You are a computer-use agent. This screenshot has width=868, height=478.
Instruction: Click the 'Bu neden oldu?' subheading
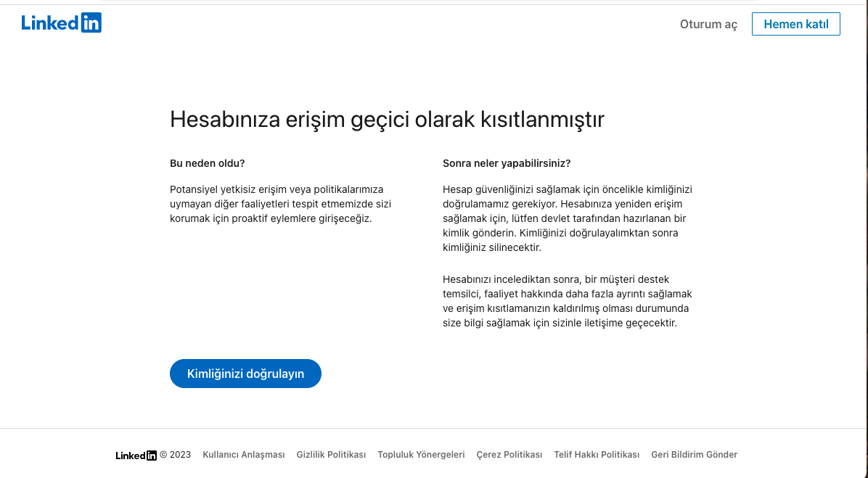207,163
